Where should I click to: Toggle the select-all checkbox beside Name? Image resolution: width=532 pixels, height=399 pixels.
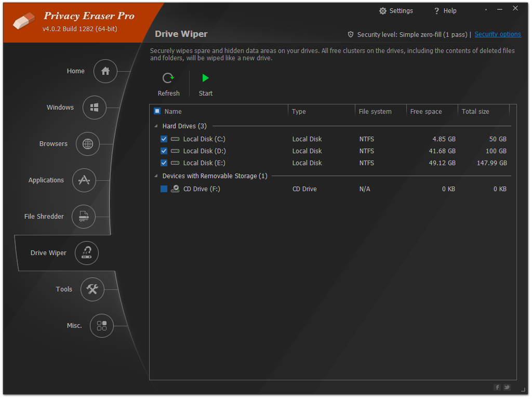click(157, 111)
